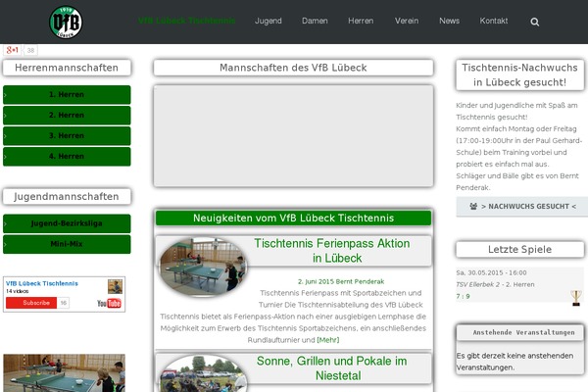Image resolution: width=588 pixels, height=392 pixels.
Task: Click the YouTube logo in channel widget
Action: (109, 303)
